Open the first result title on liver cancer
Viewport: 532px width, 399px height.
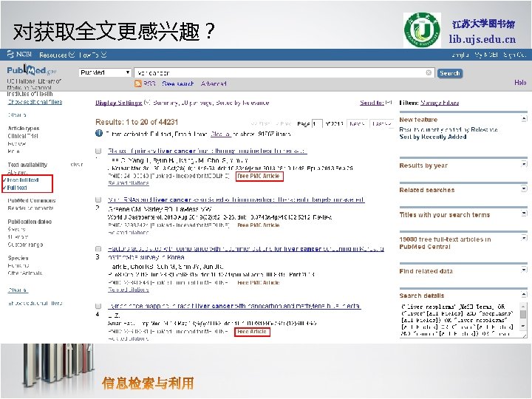(208, 151)
